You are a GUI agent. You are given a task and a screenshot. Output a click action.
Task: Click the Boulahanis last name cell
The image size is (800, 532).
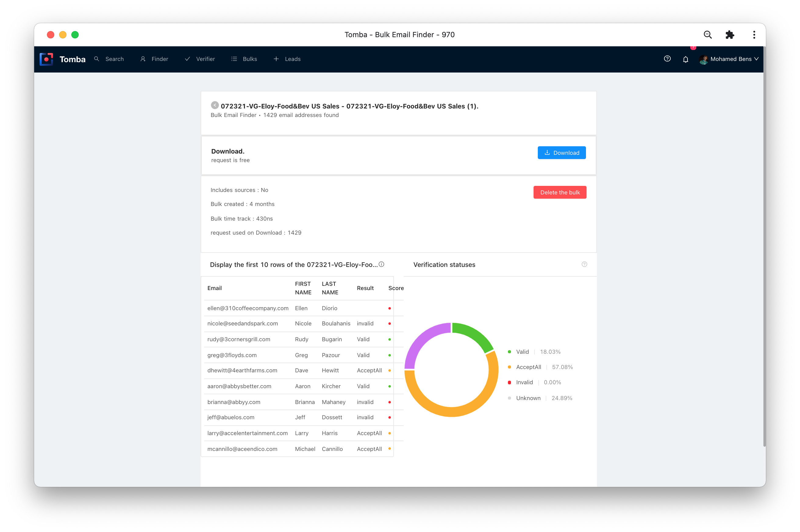(336, 323)
